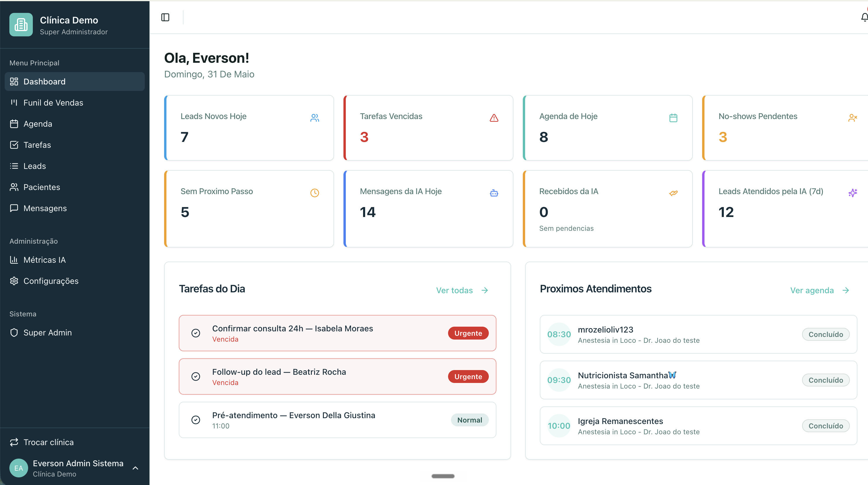Click Concluído badge for Nutricionista Samantha appointment
868x485 pixels.
click(826, 380)
